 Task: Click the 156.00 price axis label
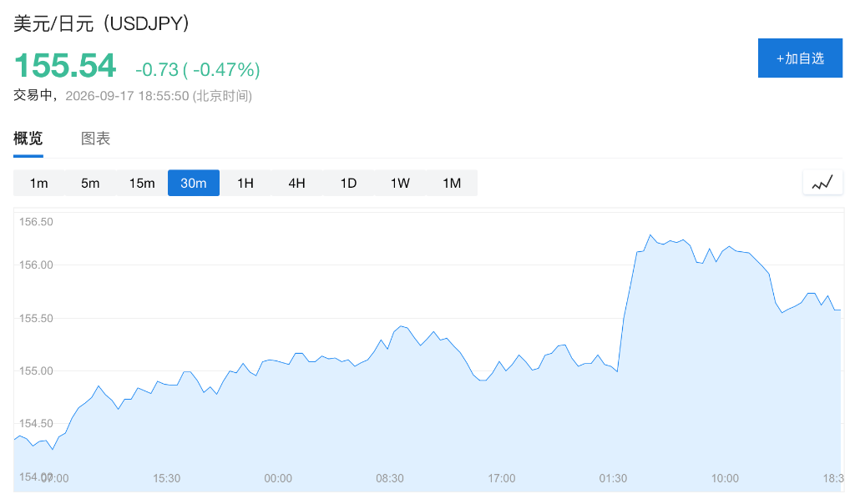click(x=36, y=265)
